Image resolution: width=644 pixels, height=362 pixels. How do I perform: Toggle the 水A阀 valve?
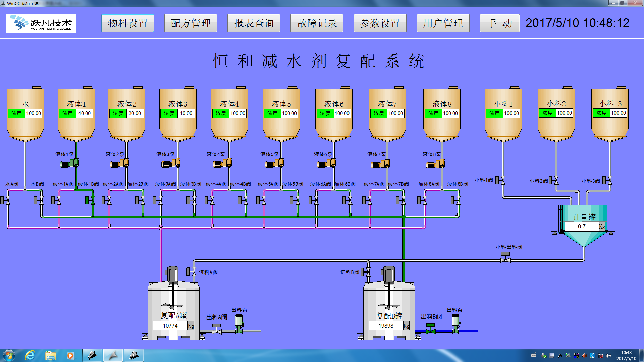coord(5,200)
